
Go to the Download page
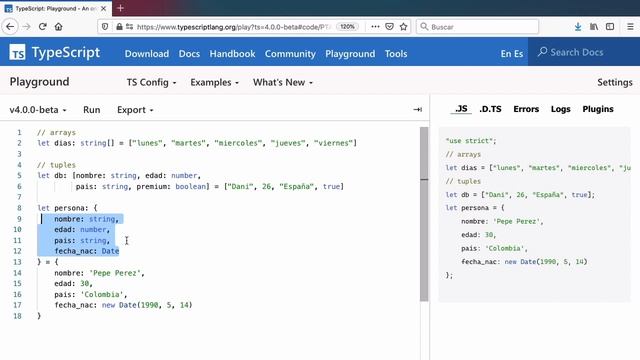click(x=147, y=54)
